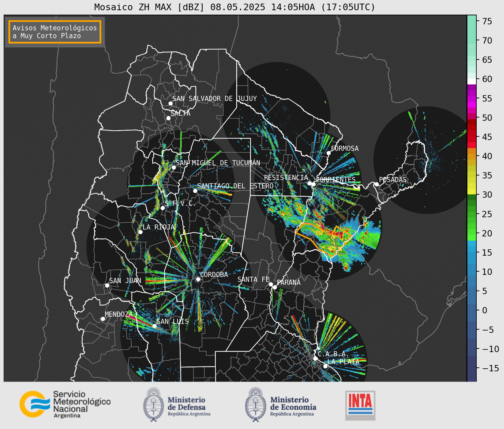Select the Paraná city marker
The width and height of the screenshot is (504, 429).
click(275, 288)
